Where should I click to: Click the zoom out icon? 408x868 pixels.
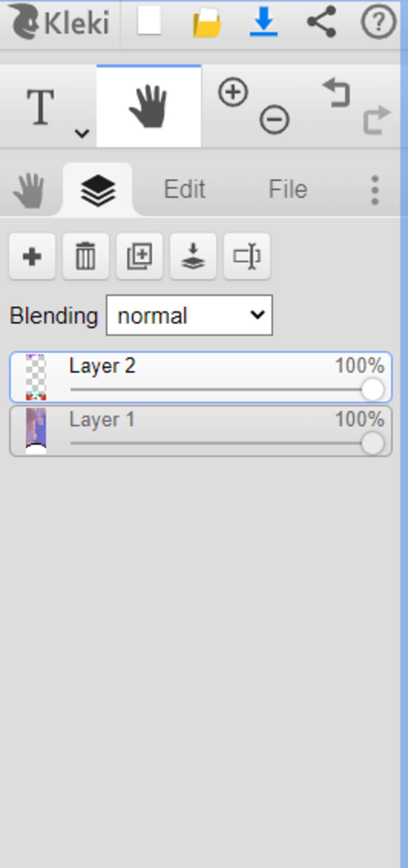click(x=274, y=119)
